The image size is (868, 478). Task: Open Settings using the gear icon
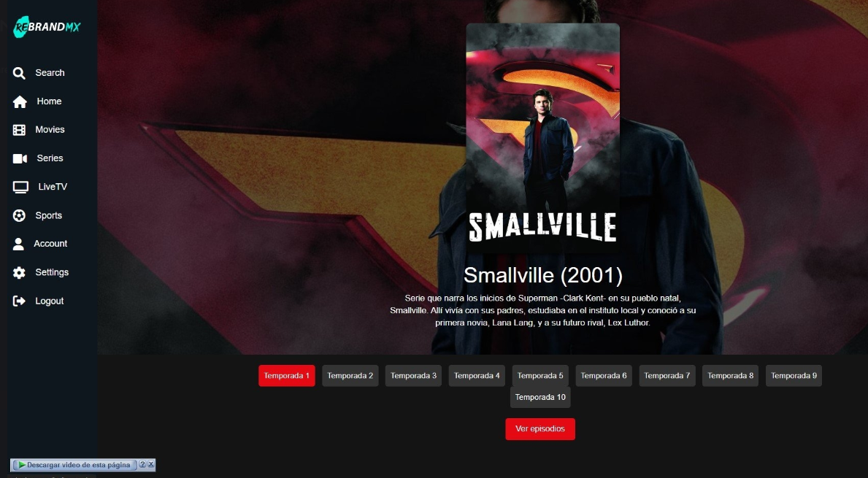(20, 273)
